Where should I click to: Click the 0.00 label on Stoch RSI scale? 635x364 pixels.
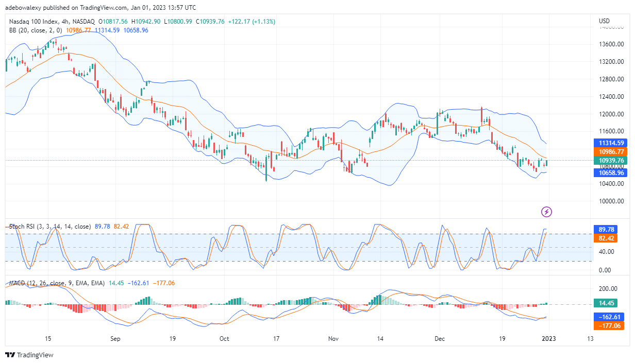605,270
